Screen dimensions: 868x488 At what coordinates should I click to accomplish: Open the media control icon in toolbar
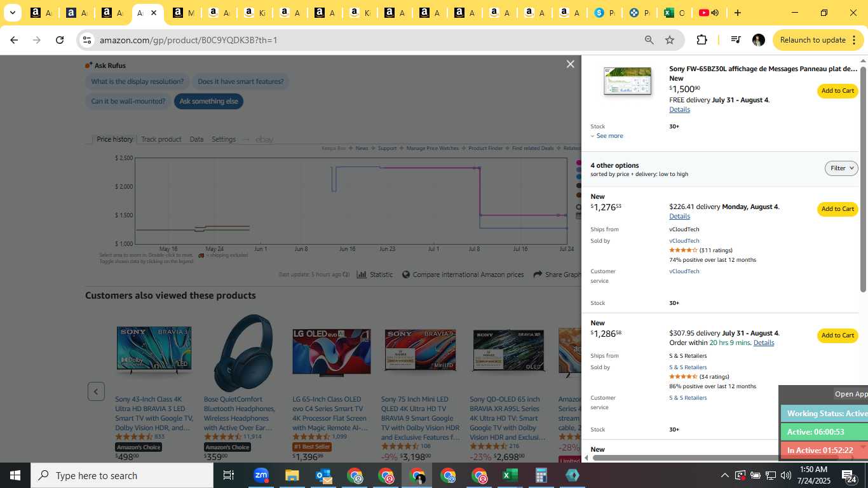point(736,40)
